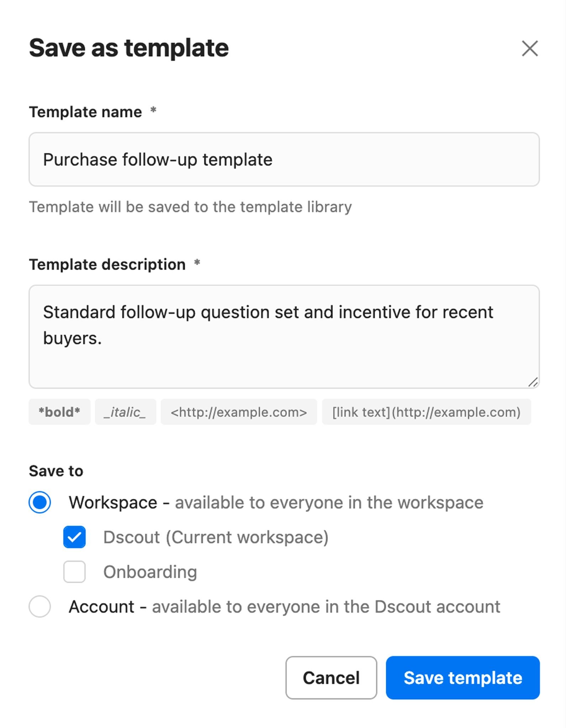This screenshot has width=566, height=728.
Task: Click the Account option description text
Action: [x=326, y=607]
